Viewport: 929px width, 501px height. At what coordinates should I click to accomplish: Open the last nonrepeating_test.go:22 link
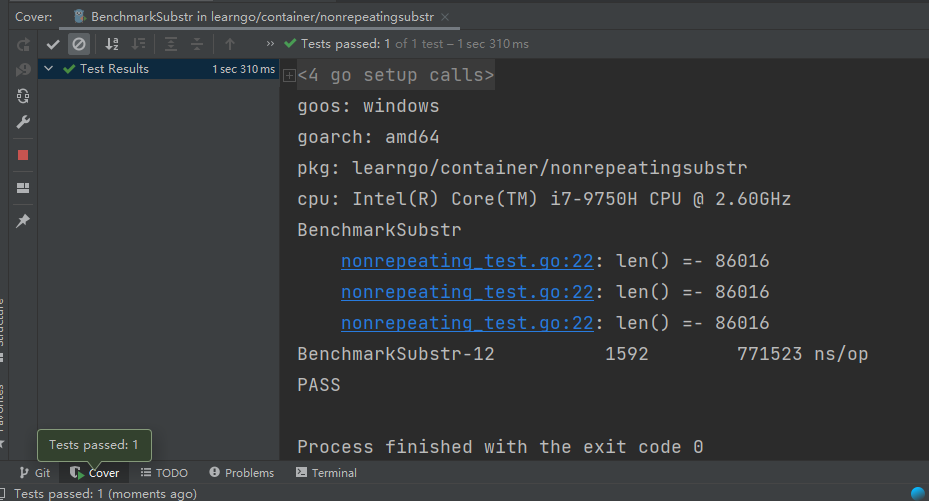point(467,323)
